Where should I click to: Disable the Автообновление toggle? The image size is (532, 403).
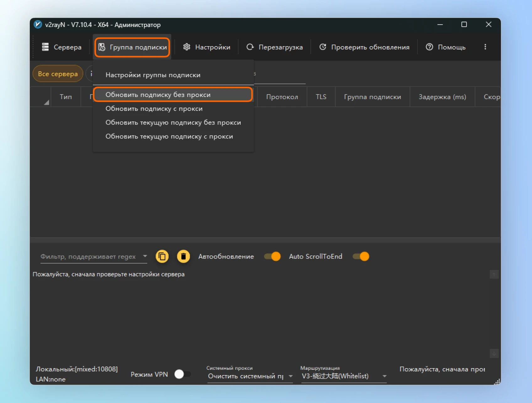click(x=272, y=256)
